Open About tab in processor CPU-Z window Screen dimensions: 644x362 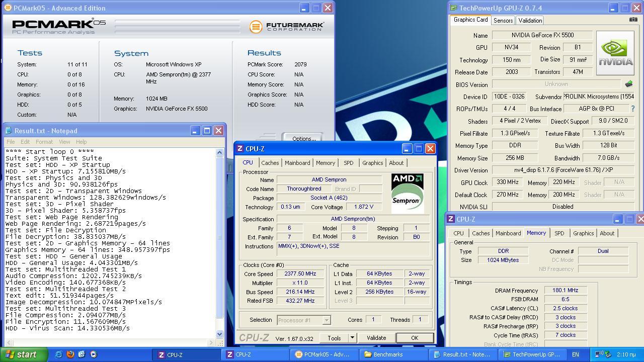[396, 163]
